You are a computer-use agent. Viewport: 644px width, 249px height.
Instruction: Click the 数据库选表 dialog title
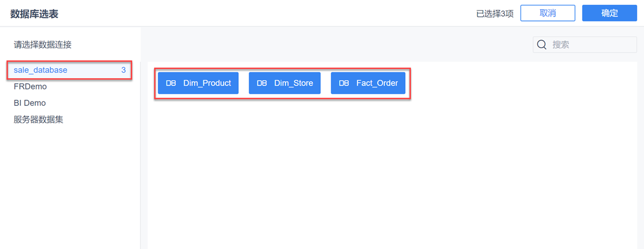pos(34,14)
